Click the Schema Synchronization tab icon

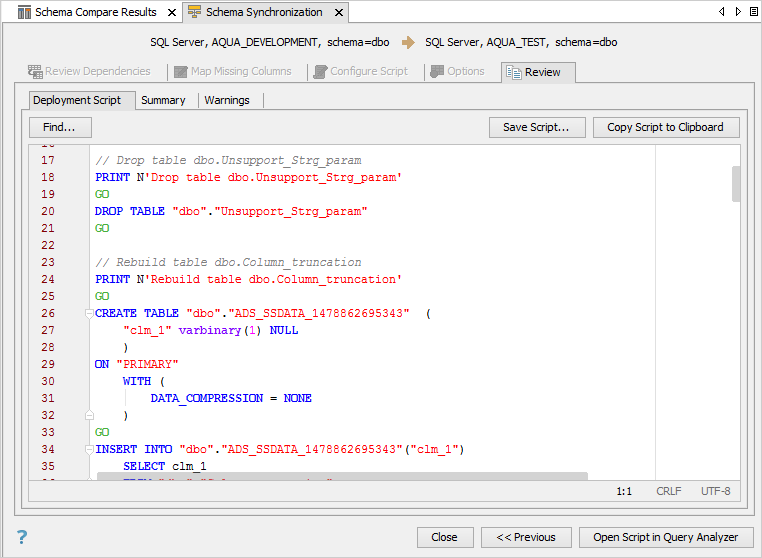(x=194, y=13)
